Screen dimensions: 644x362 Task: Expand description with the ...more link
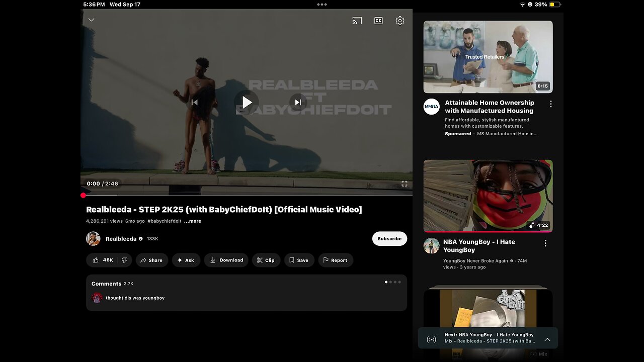click(x=192, y=221)
